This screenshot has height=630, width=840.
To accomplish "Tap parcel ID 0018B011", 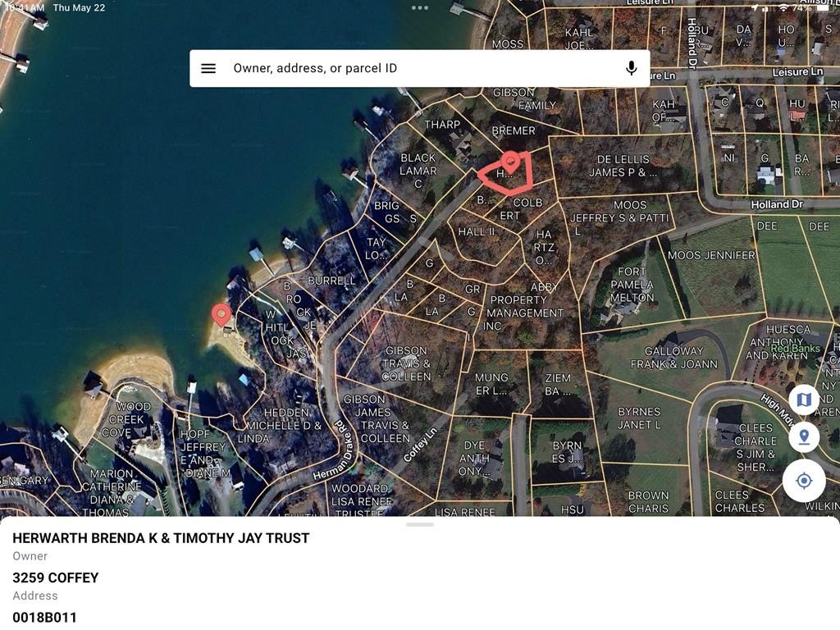I will pos(45,617).
